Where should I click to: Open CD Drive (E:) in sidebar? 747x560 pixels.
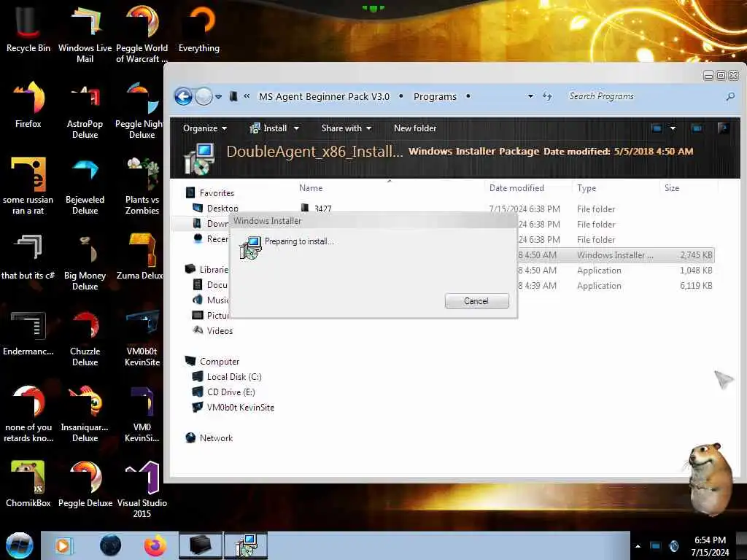click(x=223, y=392)
